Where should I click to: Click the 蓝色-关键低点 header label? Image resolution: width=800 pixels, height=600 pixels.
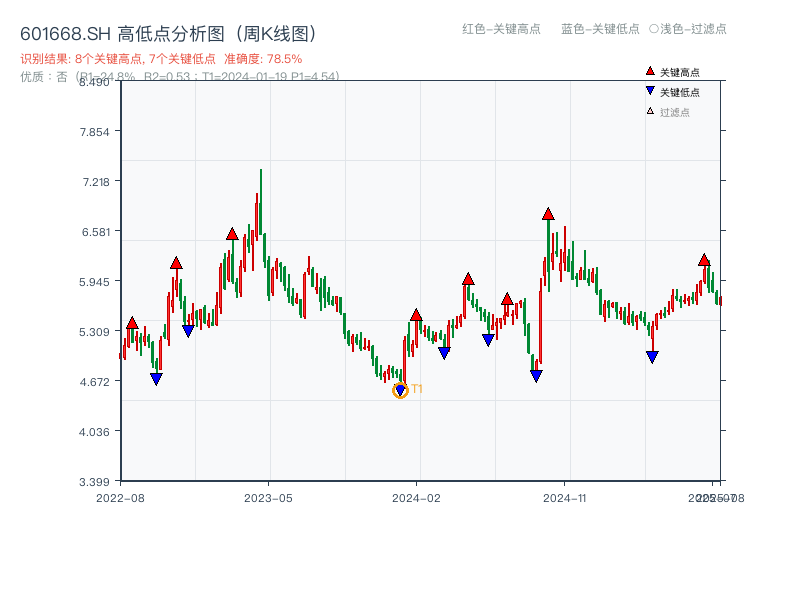tap(600, 29)
